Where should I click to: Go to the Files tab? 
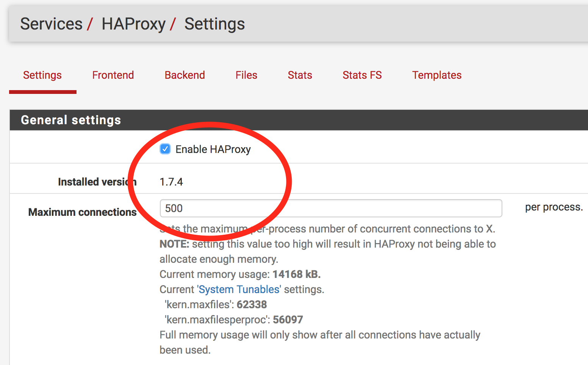[246, 75]
